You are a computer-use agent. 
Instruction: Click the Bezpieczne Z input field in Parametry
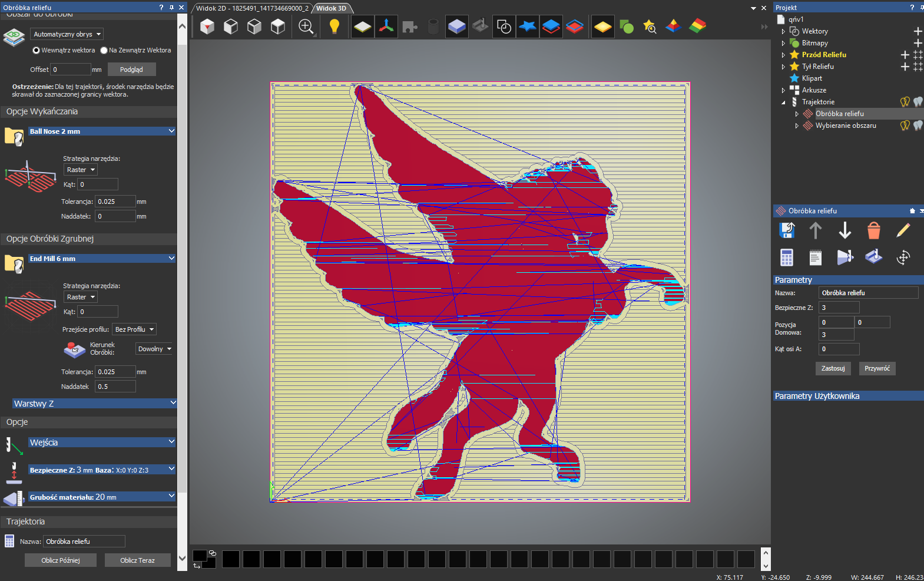pos(839,308)
